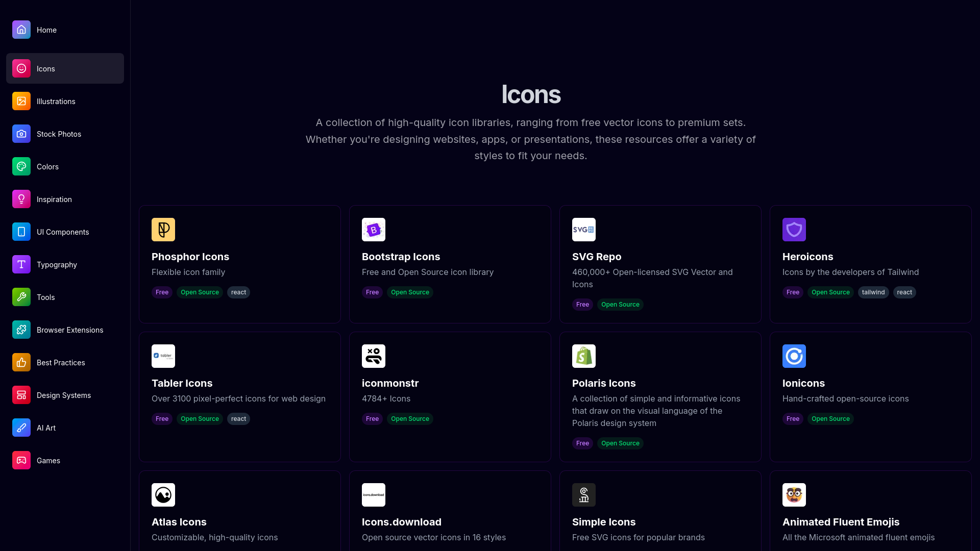Open the Polaris Icons title link

604,383
